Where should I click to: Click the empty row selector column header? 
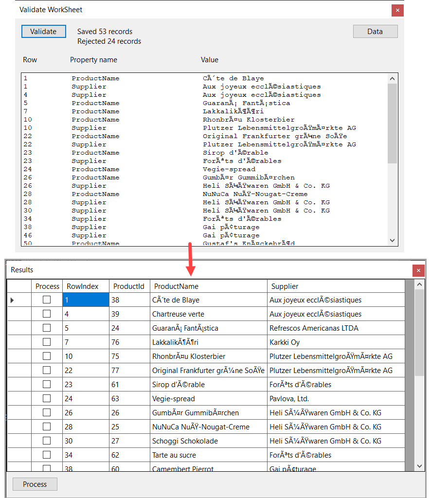(18, 286)
